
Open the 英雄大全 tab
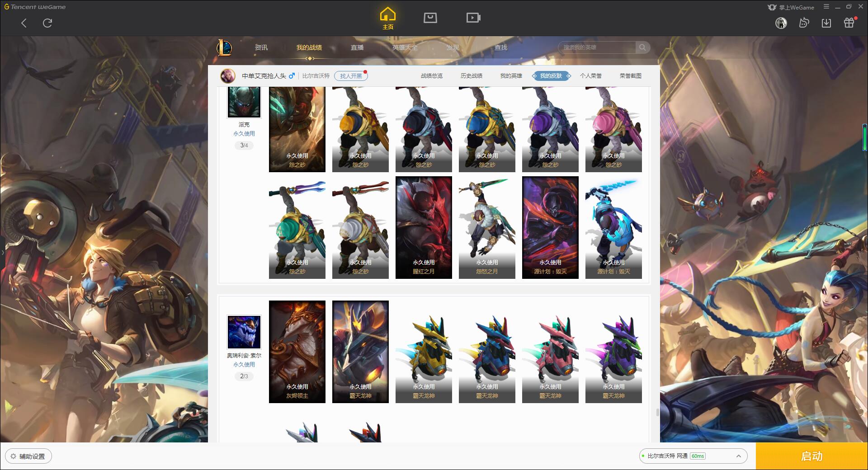point(405,47)
